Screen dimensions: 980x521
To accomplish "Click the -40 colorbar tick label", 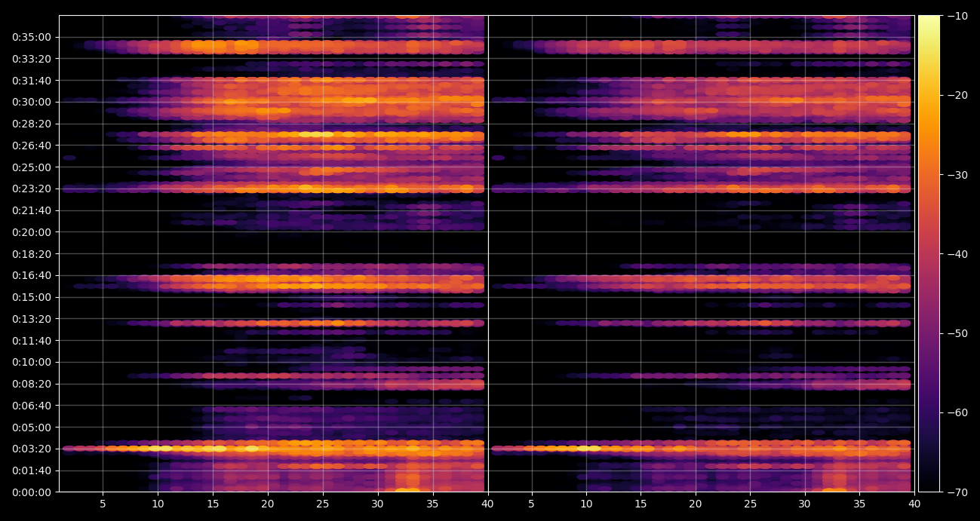I will pos(957,254).
